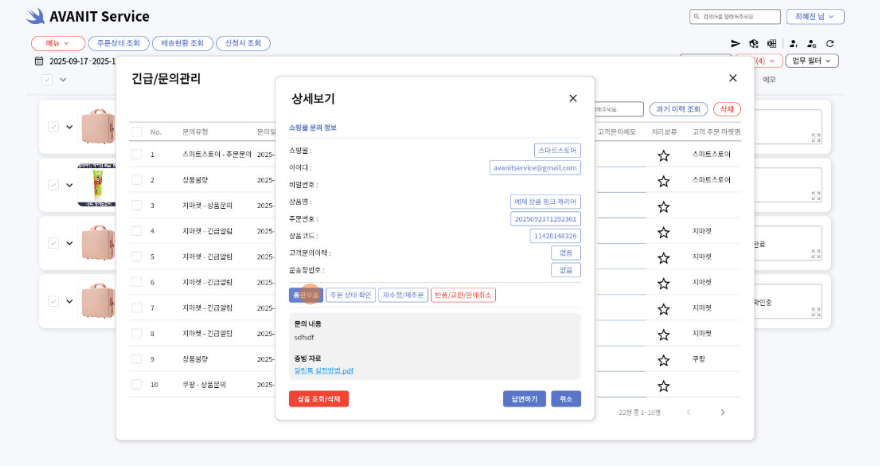Select the 반품/교환/판매취소 tab
Image resolution: width=880 pixels, height=466 pixels.
pyautogui.click(x=463, y=295)
